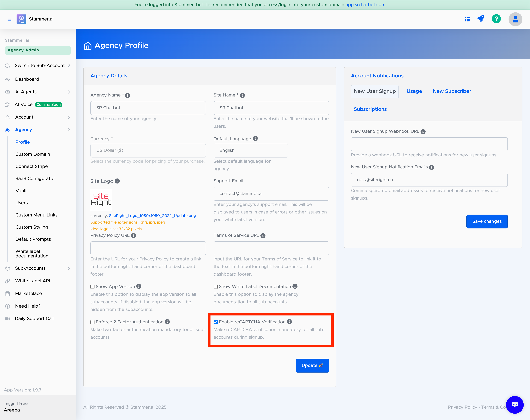Click Show White Label Documentation info icon
This screenshot has height=420, width=530.
(295, 287)
